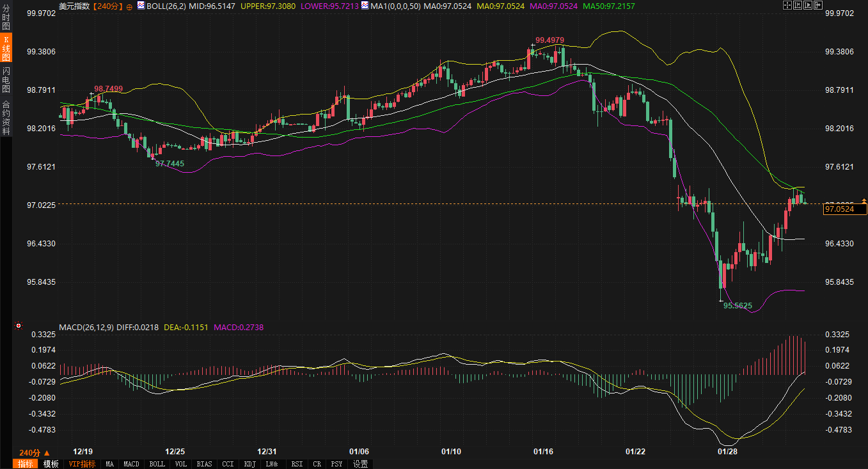Click the 97.0524 current price tag
The height and width of the screenshot is (469, 868).
844,209
